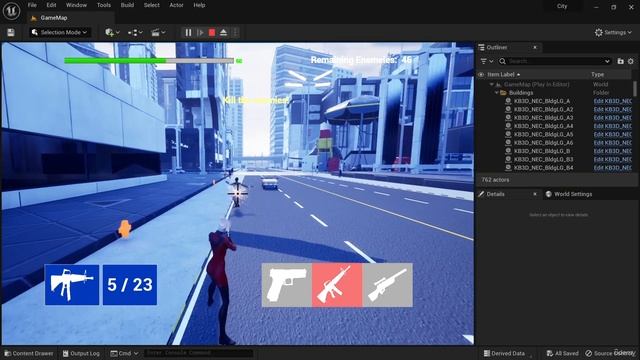The height and width of the screenshot is (360, 640).
Task: Pause the play-in-editor simulation
Action: [188, 32]
